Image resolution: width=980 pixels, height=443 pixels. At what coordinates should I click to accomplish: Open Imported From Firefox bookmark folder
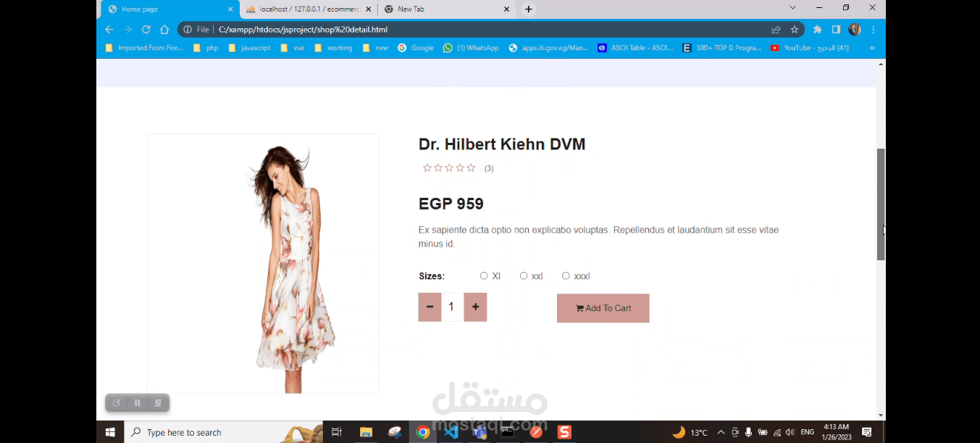pyautogui.click(x=144, y=48)
